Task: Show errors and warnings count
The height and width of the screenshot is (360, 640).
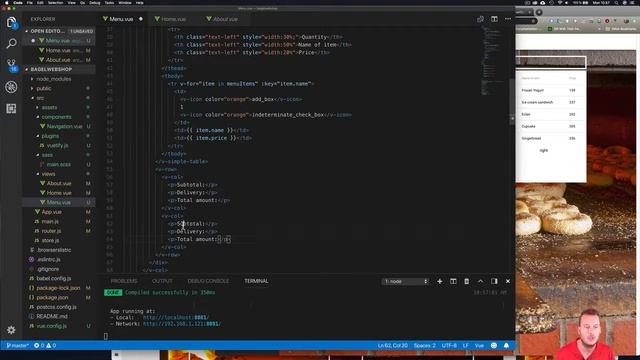Action: [x=45, y=346]
